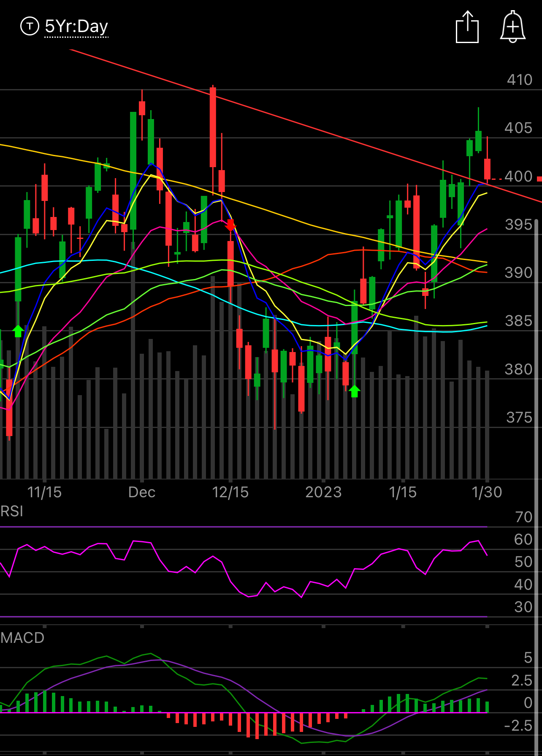Tap the RSI 60 level label
The width and height of the screenshot is (542, 756).
click(523, 539)
